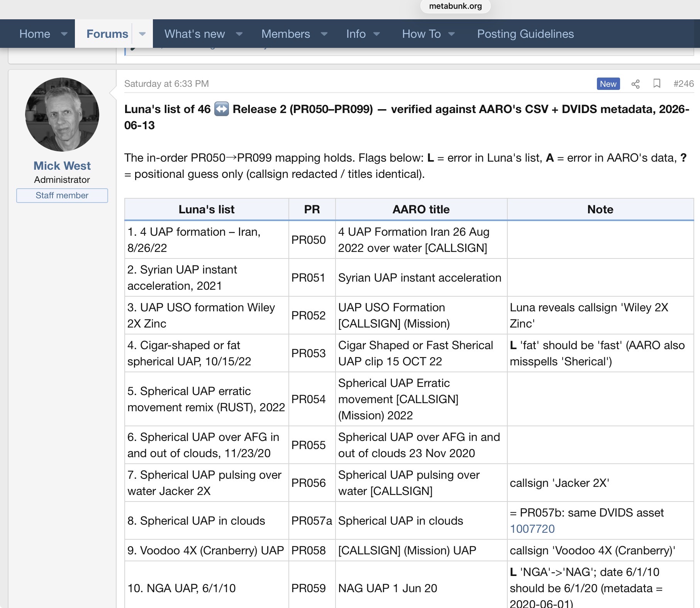Viewport: 700px width, 608px height.
Task: Expand the How To dropdown arrow
Action: point(451,34)
